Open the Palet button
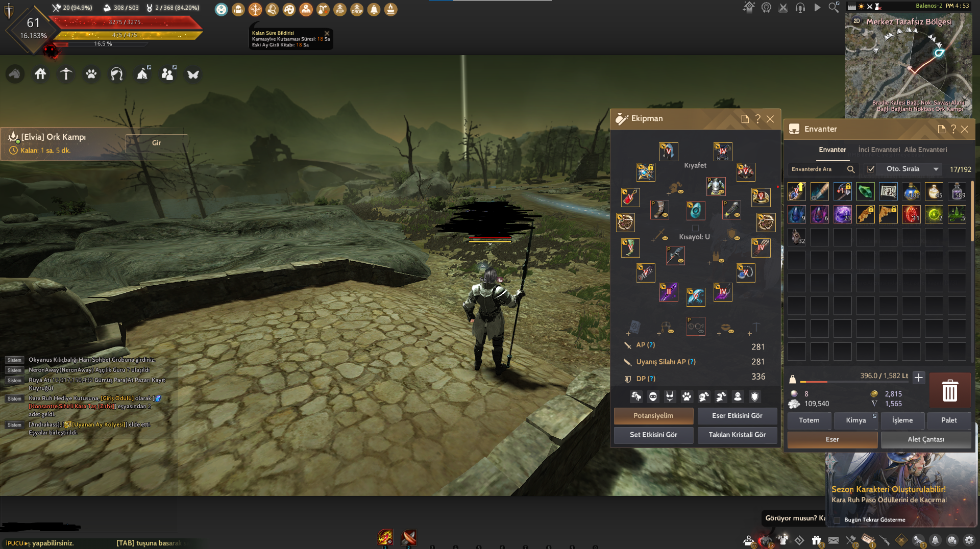The height and width of the screenshot is (549, 980). coord(949,420)
